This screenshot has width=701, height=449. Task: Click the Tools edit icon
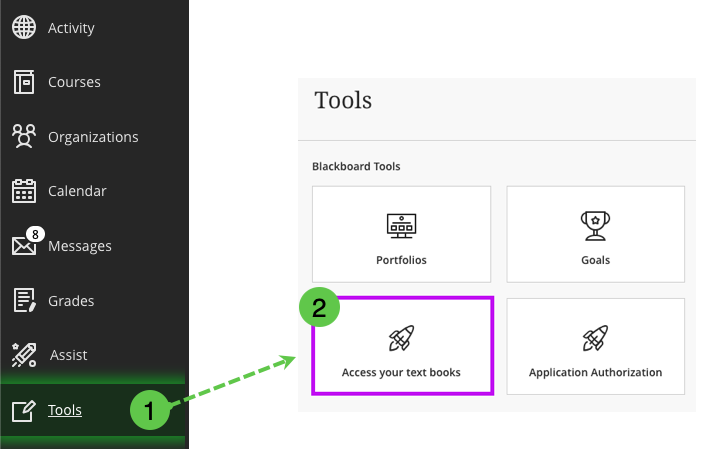pyautogui.click(x=24, y=411)
